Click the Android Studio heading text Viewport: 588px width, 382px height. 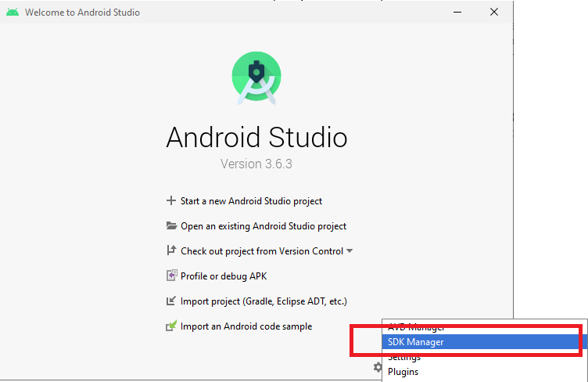click(257, 137)
